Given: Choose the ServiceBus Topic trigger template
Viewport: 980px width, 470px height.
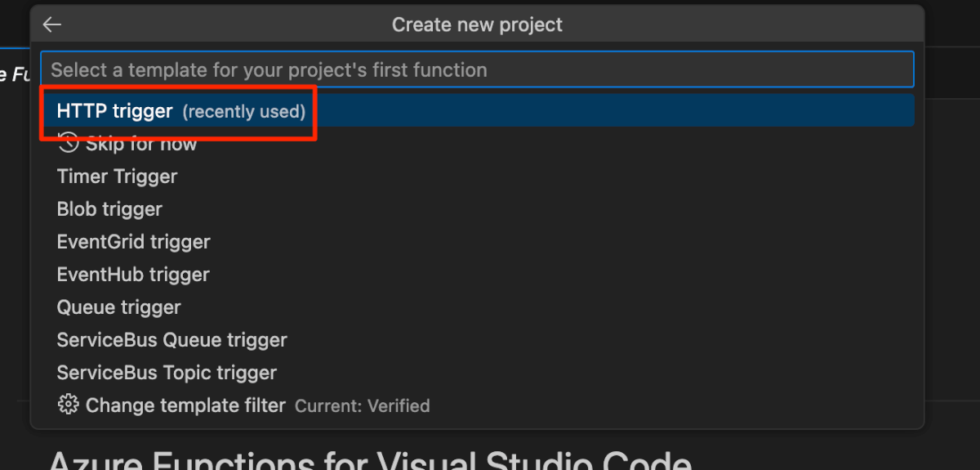Looking at the screenshot, I should click(x=167, y=373).
